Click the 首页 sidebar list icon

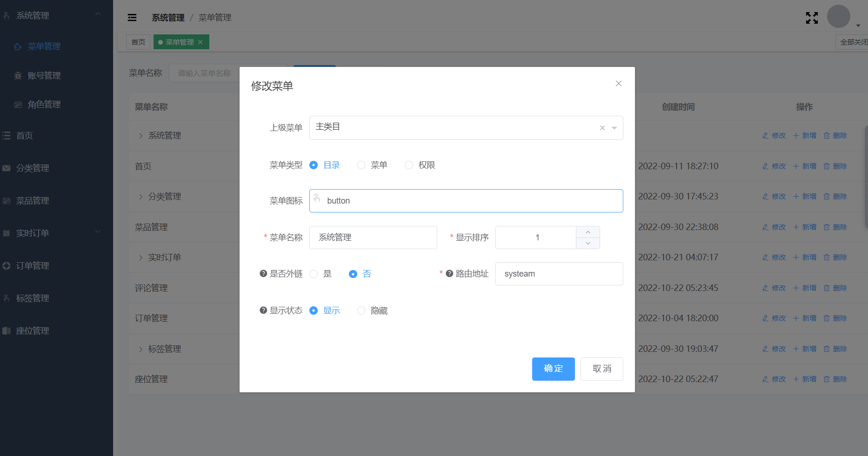tap(6, 136)
